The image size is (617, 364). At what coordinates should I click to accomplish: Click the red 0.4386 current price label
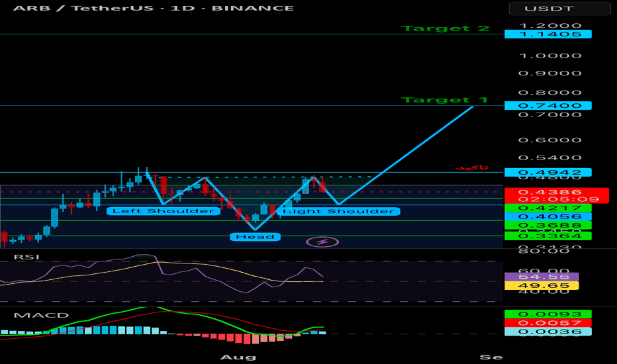[x=556, y=192]
